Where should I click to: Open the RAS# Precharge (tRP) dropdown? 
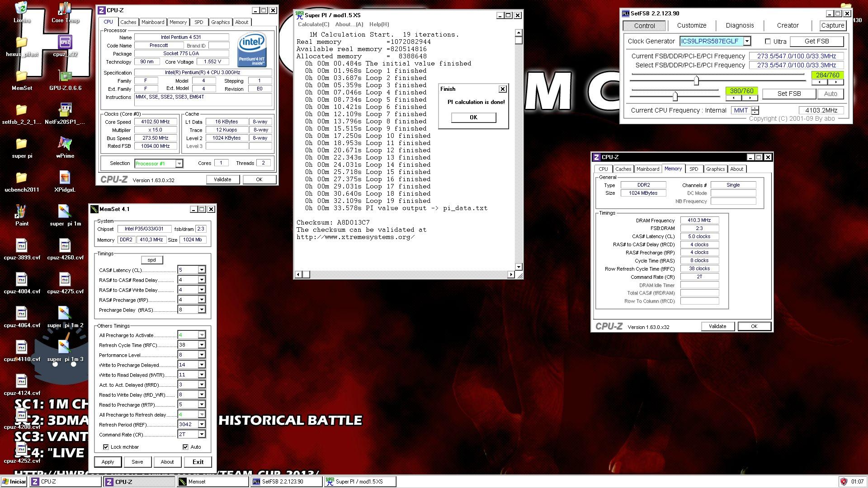pos(202,300)
